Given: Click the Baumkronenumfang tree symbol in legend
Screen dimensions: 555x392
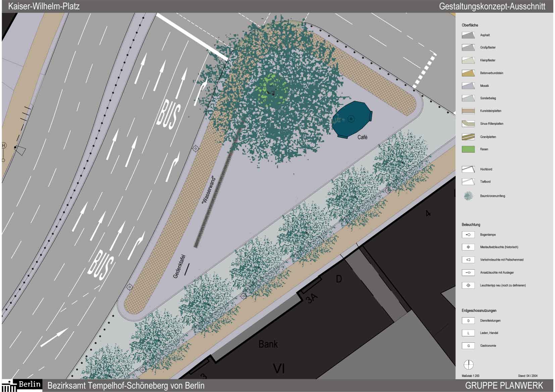Looking at the screenshot, I should point(468,196).
